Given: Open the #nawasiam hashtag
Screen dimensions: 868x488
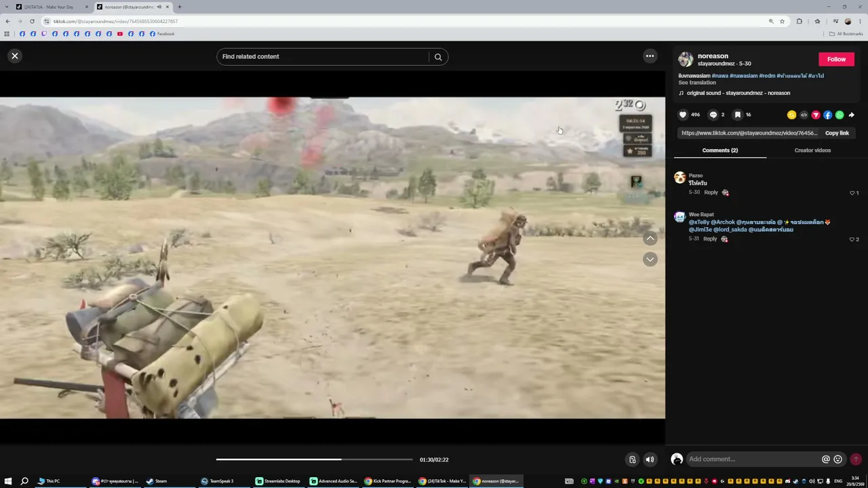Looking at the screenshot, I should click(x=743, y=76).
